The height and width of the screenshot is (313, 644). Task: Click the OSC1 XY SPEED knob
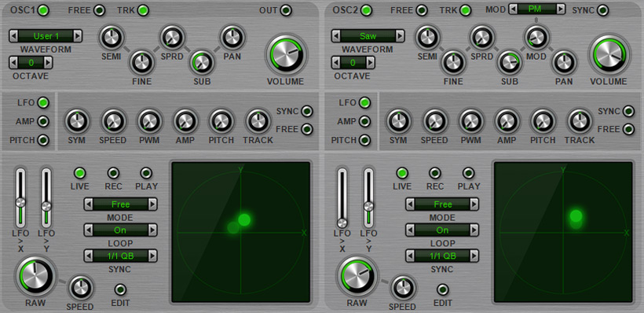point(80,288)
